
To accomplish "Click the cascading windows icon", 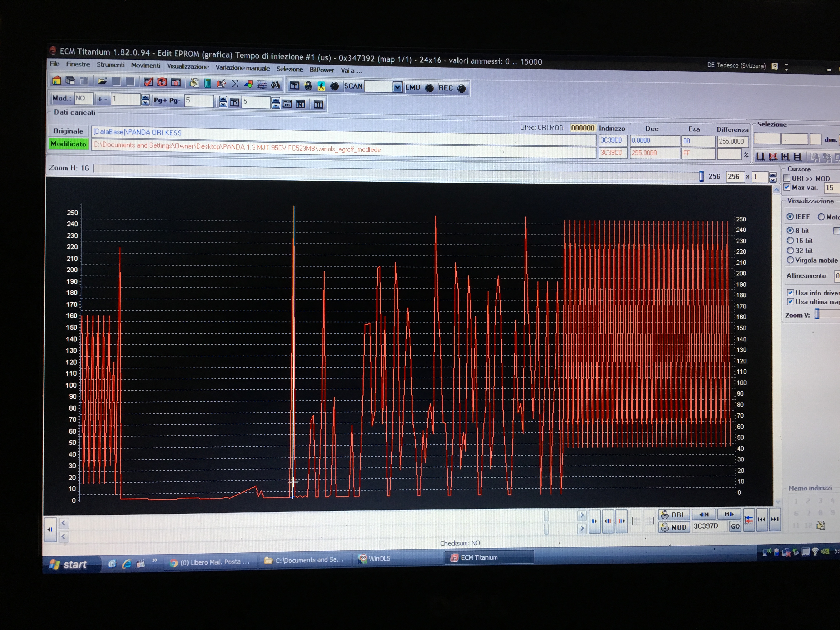I will point(70,80).
